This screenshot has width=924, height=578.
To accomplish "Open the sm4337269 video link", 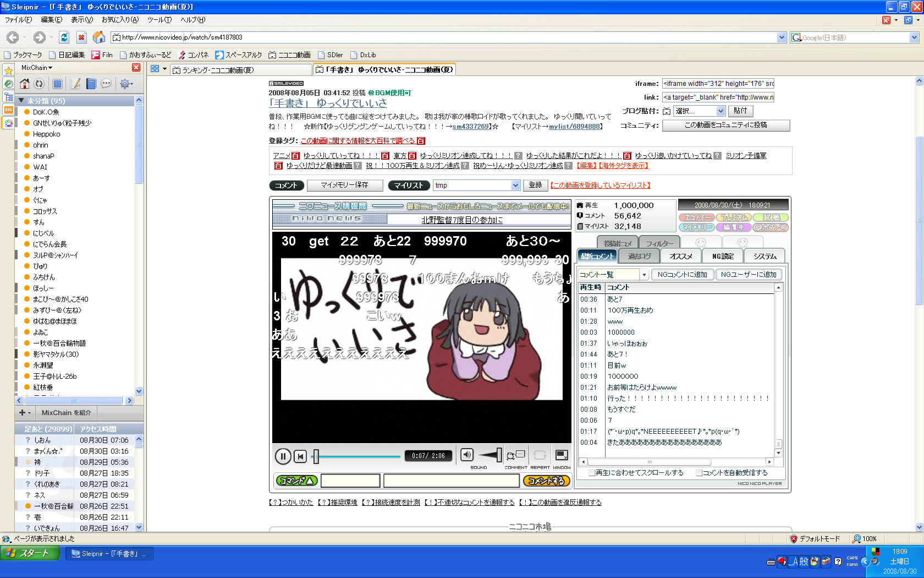I will pos(470,127).
